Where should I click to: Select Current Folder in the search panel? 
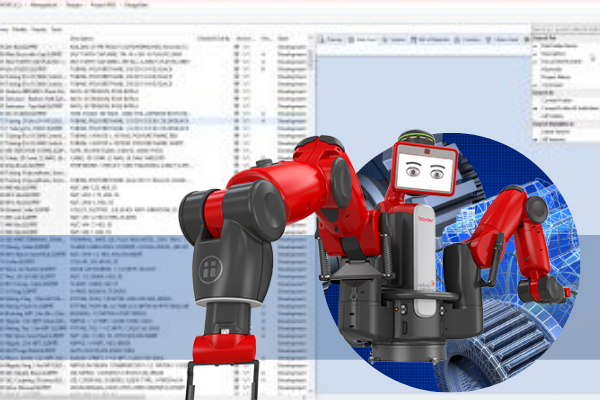(x=557, y=100)
